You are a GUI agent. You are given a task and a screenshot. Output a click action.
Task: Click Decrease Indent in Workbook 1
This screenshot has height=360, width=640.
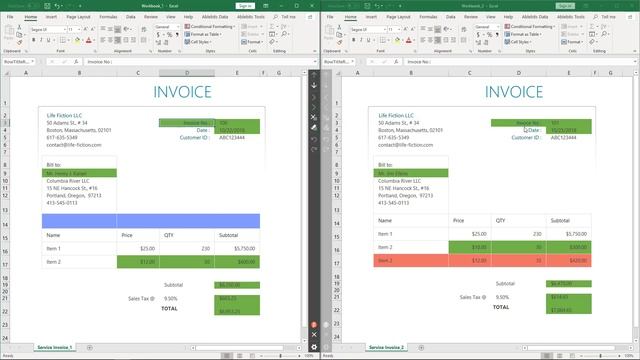point(126,40)
